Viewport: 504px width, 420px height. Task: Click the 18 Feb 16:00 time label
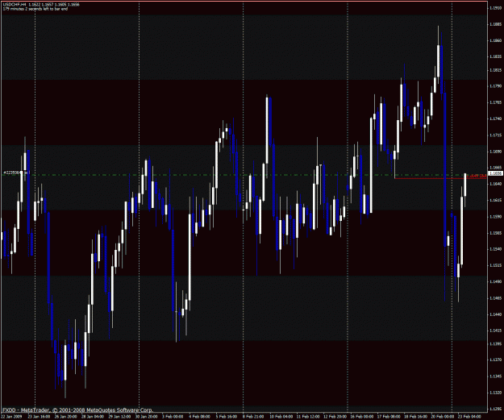pos(415,417)
